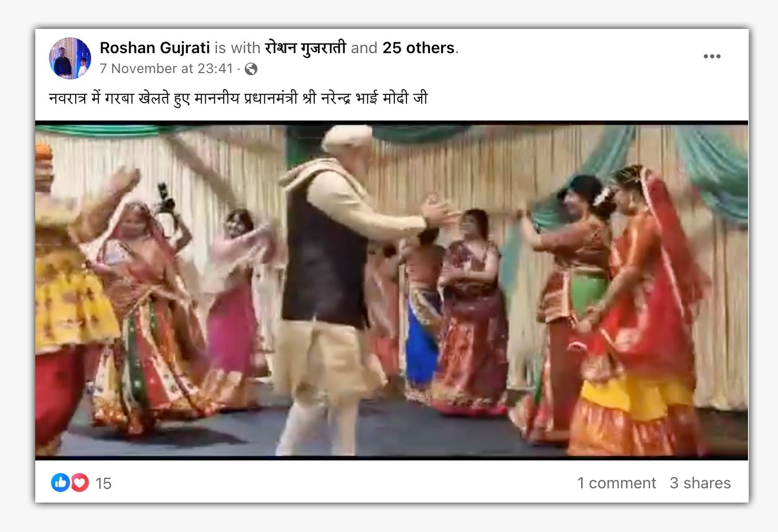Play the garba dance video
The height and width of the screenshot is (532, 778).
coord(392,290)
